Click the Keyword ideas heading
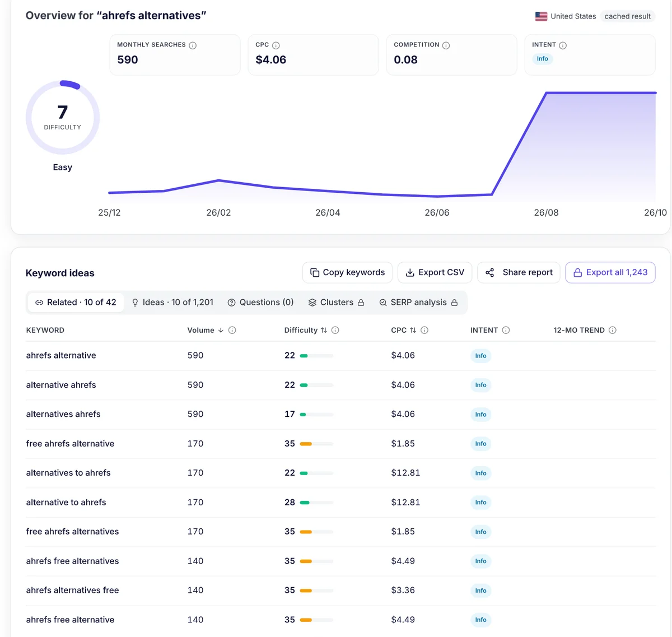Screen dimensions: 672x637 pos(60,273)
